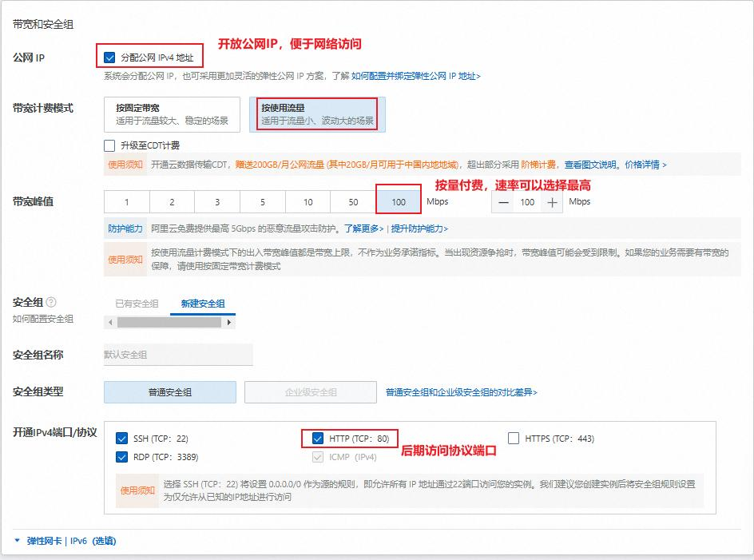
Task: Click the horizontal scrollbar thumb under tabs
Action: (169, 322)
